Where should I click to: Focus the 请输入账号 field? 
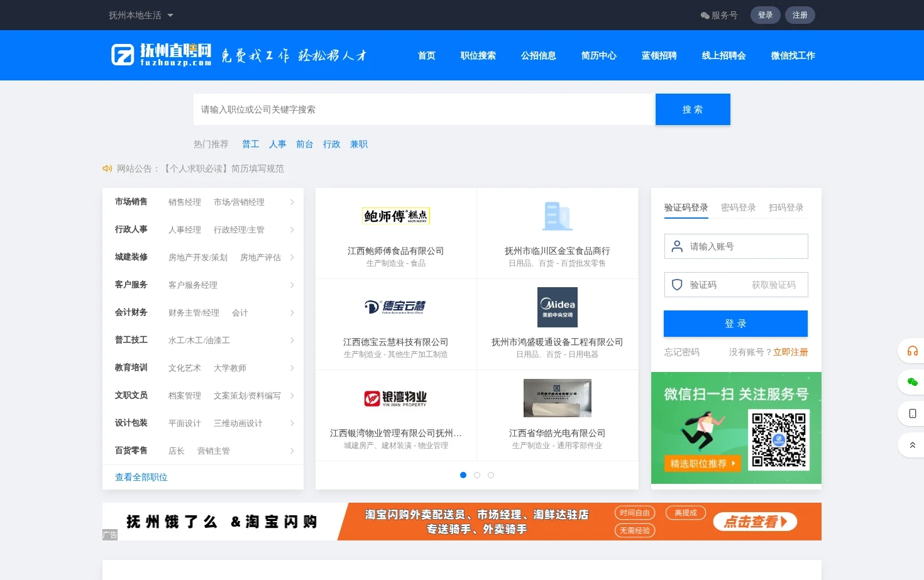pos(736,246)
